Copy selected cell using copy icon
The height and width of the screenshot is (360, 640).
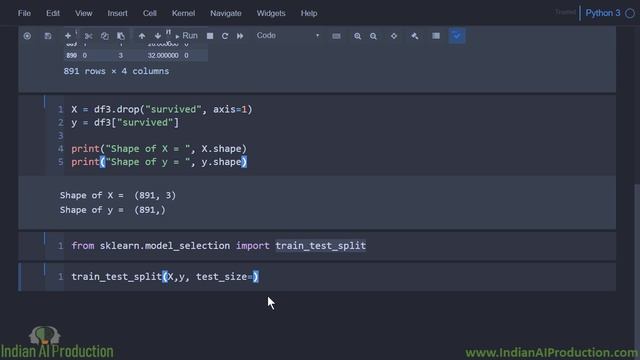point(104,36)
